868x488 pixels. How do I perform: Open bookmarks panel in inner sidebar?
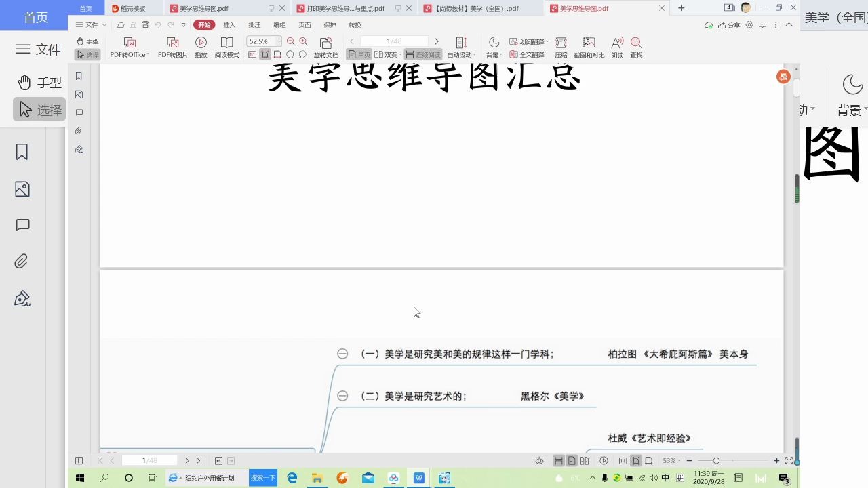[x=79, y=76]
